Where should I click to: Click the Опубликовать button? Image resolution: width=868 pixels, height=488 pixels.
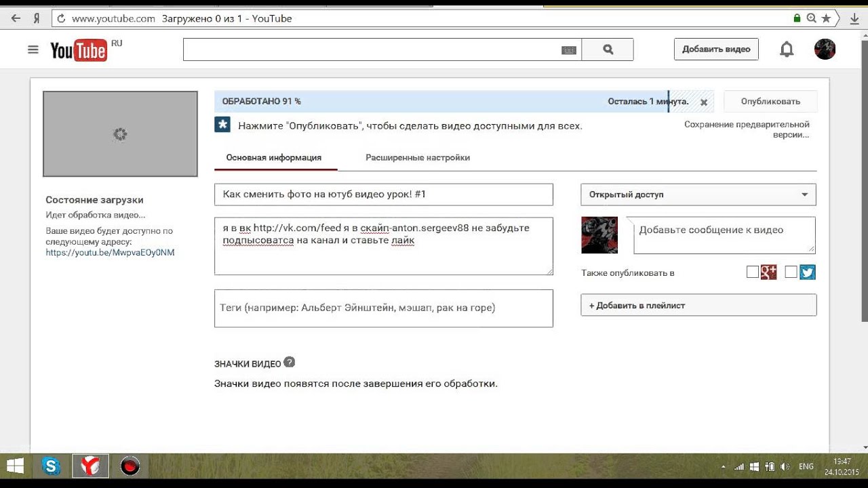pyautogui.click(x=770, y=101)
